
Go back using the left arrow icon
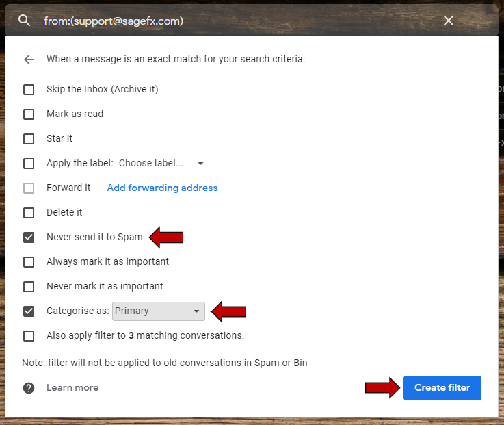pyautogui.click(x=29, y=60)
